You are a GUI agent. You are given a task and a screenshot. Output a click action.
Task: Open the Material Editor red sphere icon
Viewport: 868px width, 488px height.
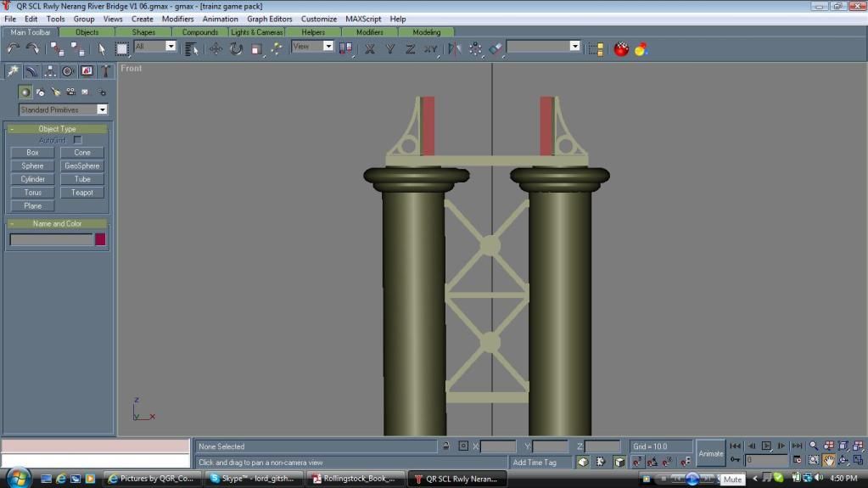(621, 48)
